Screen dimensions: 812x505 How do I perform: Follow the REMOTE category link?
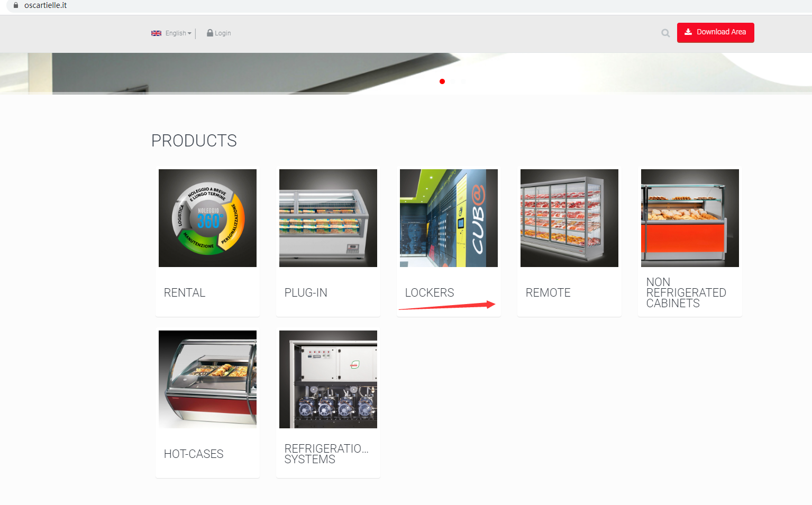point(548,293)
